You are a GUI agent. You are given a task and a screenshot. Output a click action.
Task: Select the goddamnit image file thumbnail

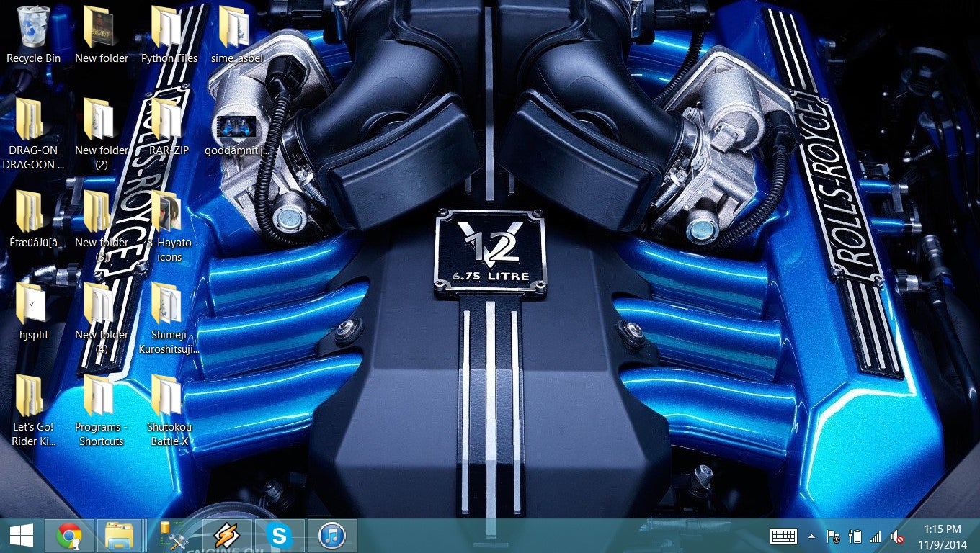(235, 127)
